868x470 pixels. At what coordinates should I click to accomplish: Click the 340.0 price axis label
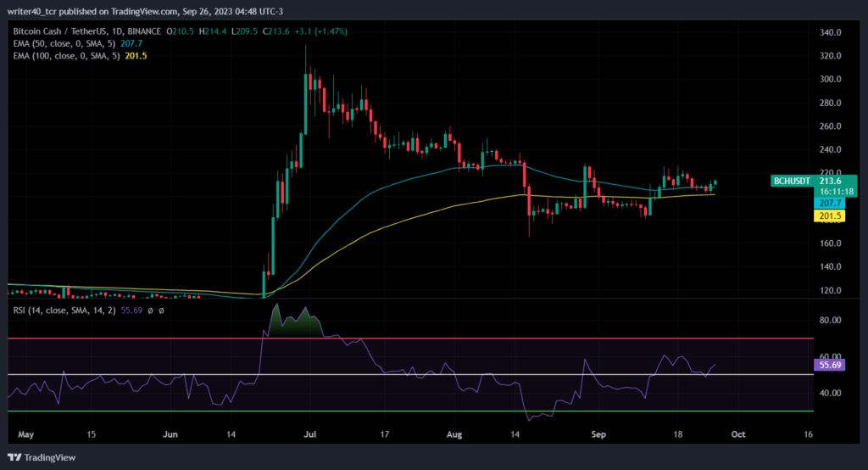(x=830, y=32)
